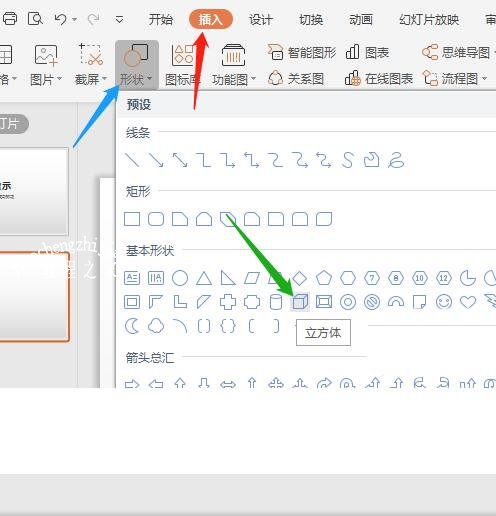The width and height of the screenshot is (496, 516).
Task: Open the 设计 tab
Action: (261, 20)
